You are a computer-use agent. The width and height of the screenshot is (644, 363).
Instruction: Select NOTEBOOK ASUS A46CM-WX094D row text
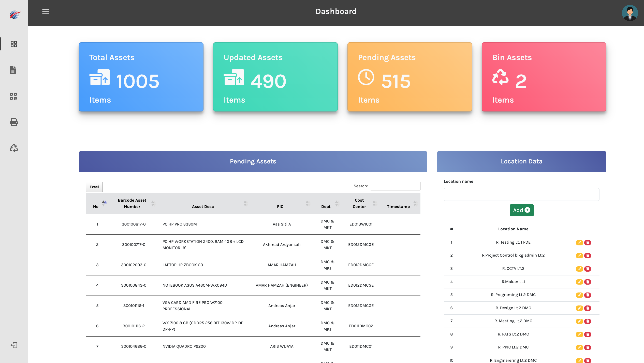[x=195, y=285]
